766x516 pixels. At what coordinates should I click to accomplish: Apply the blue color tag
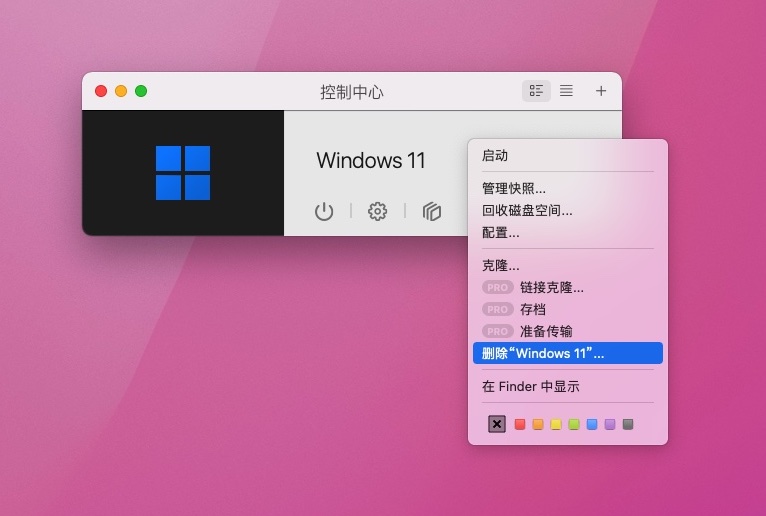(x=592, y=424)
